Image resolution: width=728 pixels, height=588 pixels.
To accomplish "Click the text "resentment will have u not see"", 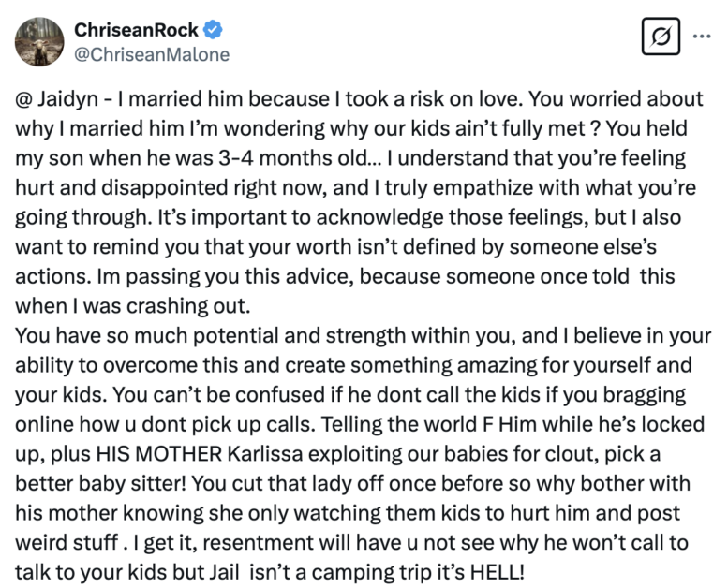I will click(x=349, y=542).
